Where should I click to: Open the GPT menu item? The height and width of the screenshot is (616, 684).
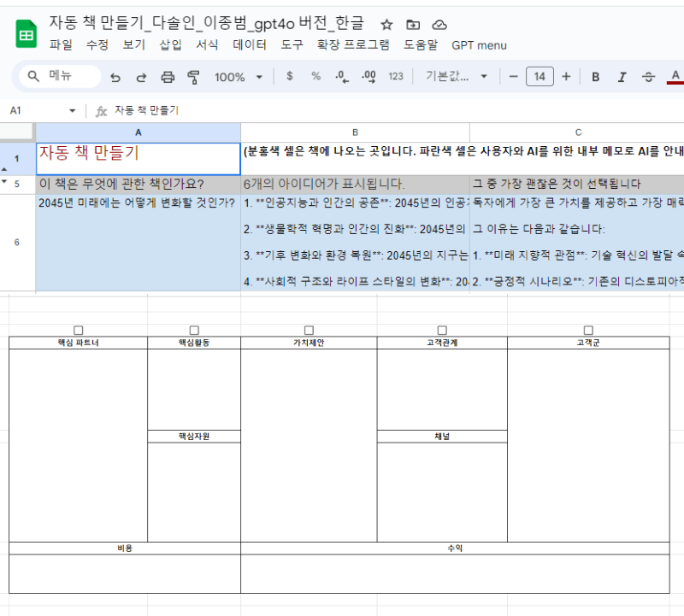coord(479,45)
